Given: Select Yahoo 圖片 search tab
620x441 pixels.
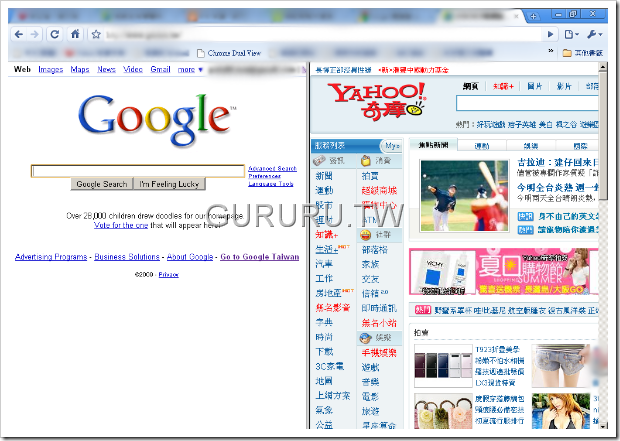Looking at the screenshot, I should [x=535, y=86].
